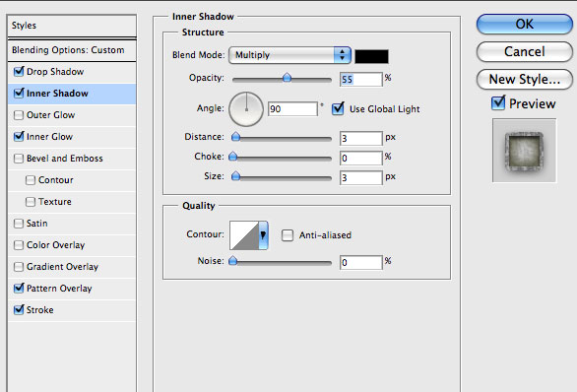The height and width of the screenshot is (392, 577).
Task: Toggle the Stroke effect checkbox
Action: point(19,310)
